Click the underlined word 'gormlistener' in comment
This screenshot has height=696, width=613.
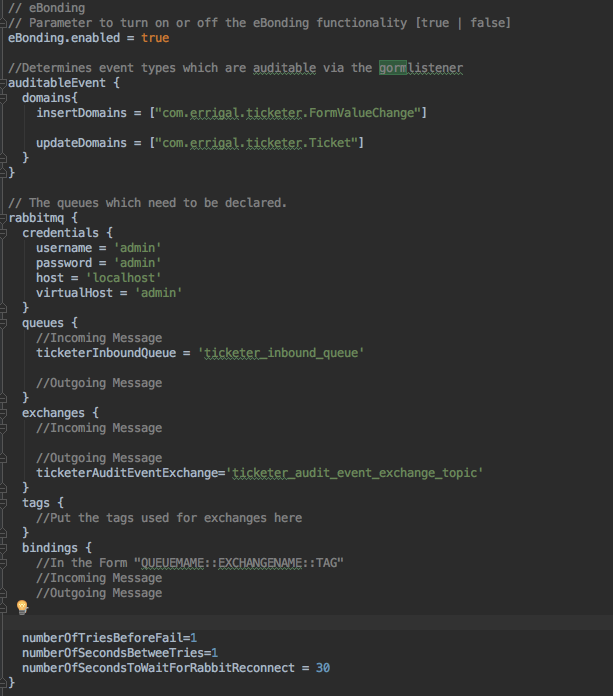point(420,68)
